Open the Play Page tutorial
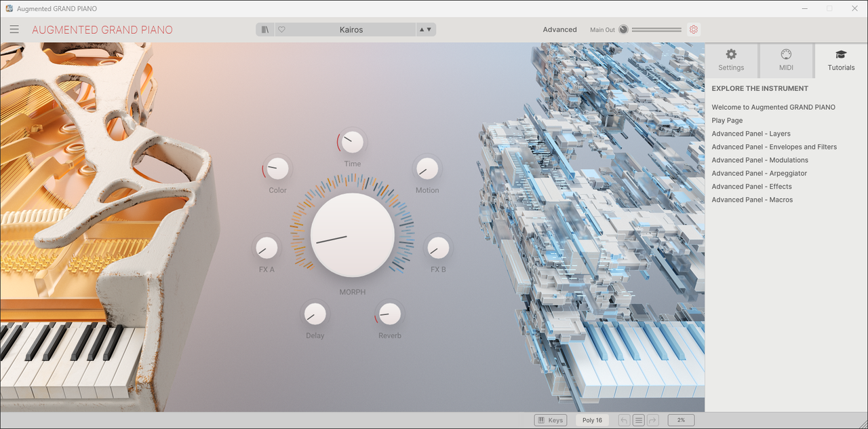Image resolution: width=868 pixels, height=429 pixels. click(727, 120)
